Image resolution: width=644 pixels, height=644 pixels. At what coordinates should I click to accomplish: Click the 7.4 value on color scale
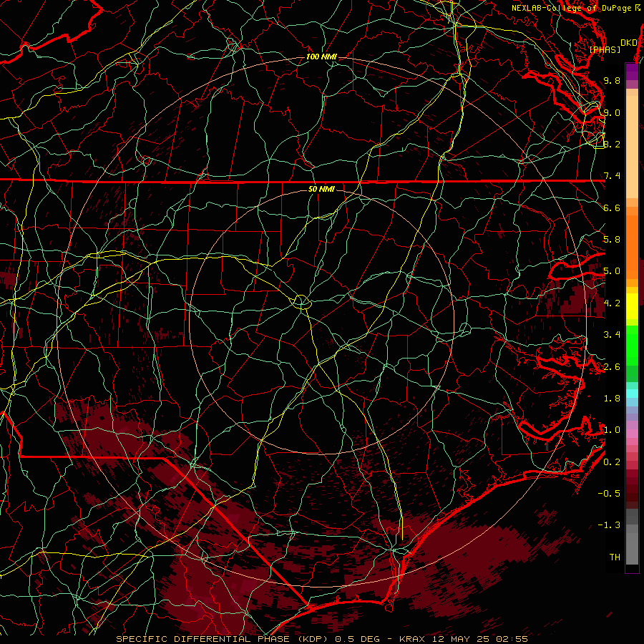coord(612,176)
